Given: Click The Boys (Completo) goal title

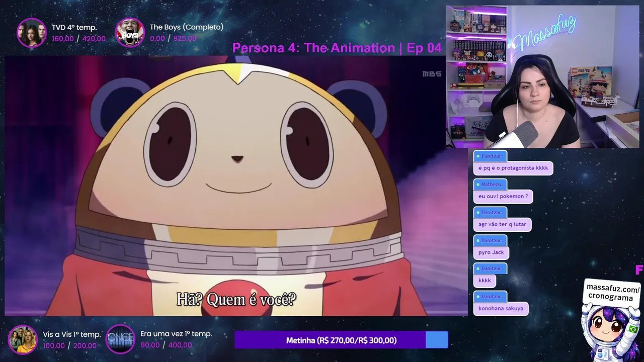Looking at the screenshot, I should [186, 27].
